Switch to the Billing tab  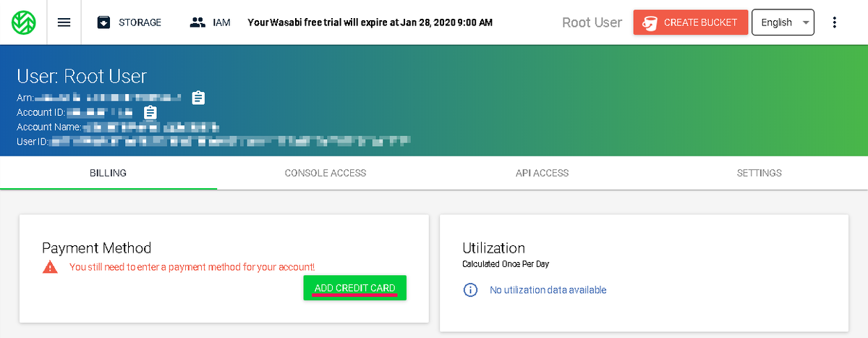(x=109, y=173)
